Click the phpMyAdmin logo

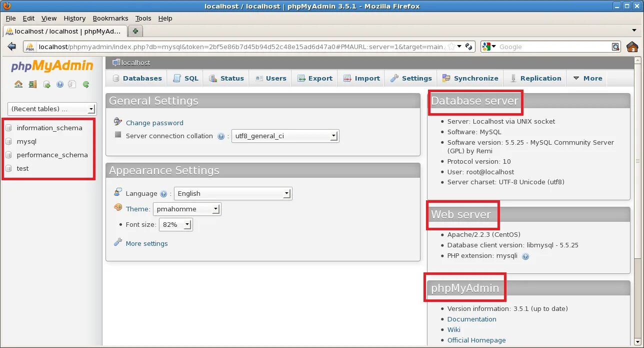(x=52, y=66)
